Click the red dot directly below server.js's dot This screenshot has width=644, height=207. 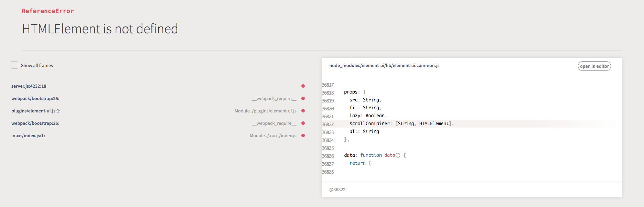pyautogui.click(x=303, y=98)
